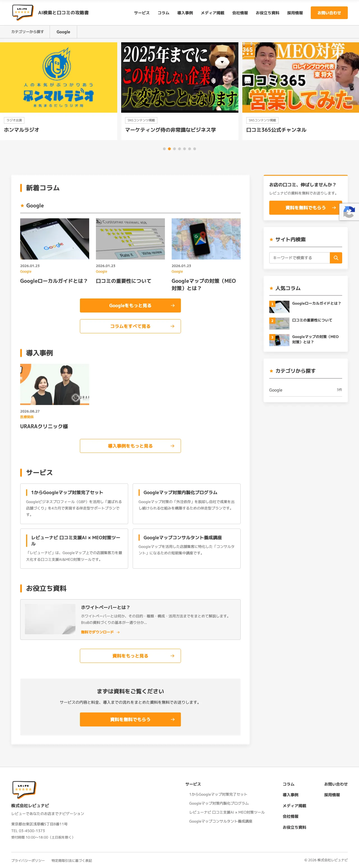Open the コラム header menu item

[x=164, y=13]
